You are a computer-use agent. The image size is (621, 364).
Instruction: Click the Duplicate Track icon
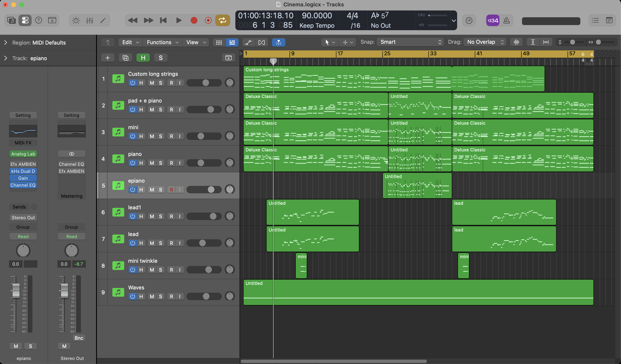tap(125, 58)
